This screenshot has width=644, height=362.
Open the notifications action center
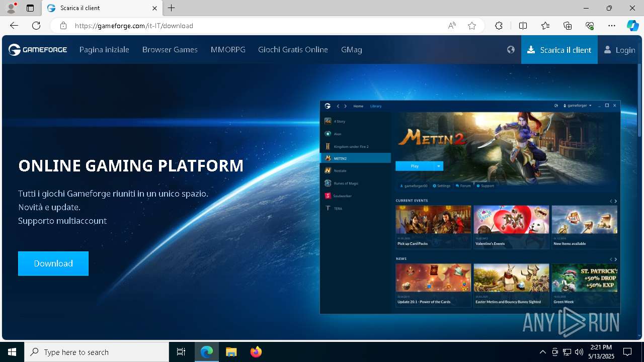(627, 352)
